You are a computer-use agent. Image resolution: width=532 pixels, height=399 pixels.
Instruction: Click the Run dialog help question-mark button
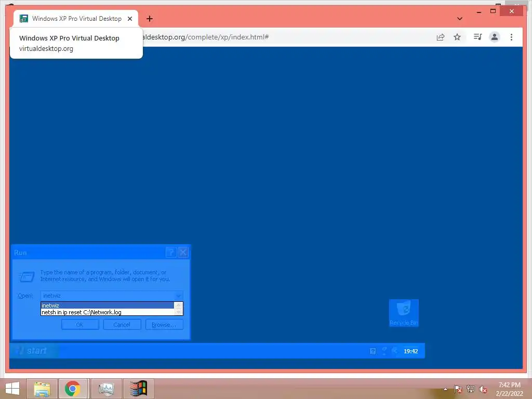point(170,252)
